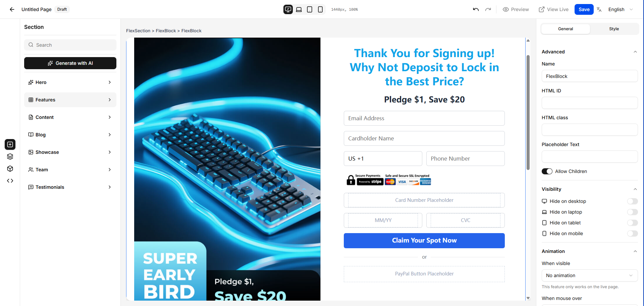Collapse the Advanced panel section

(x=635, y=52)
